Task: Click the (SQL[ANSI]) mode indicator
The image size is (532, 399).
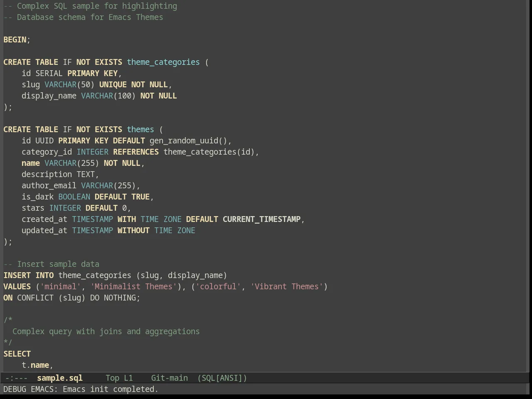Action: pyautogui.click(x=222, y=378)
